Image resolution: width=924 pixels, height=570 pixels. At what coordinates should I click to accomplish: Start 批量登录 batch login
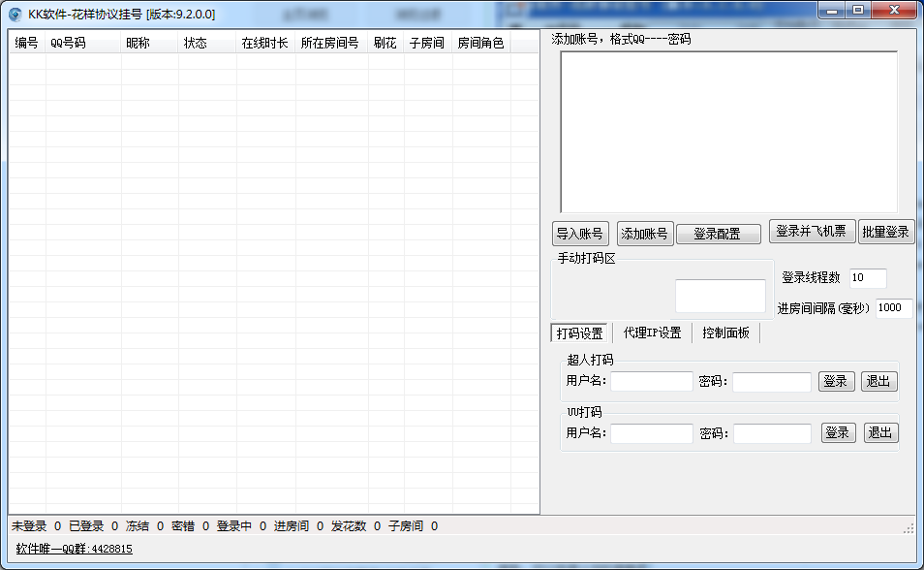(x=885, y=232)
